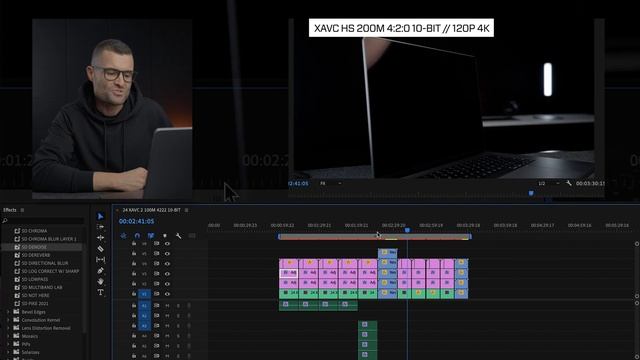This screenshot has width=640, height=360.
Task: Expand the Convolution Kernel folder
Action: coord(8,320)
